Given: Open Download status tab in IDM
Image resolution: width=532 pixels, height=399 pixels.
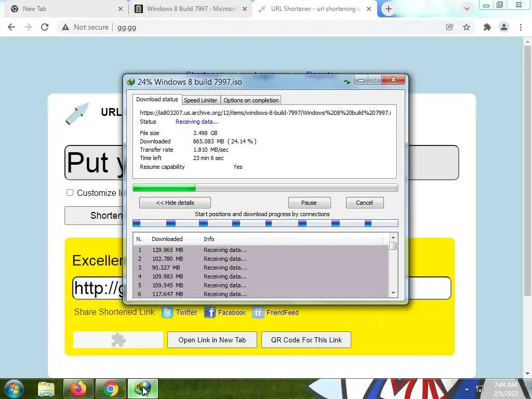Looking at the screenshot, I should [157, 99].
